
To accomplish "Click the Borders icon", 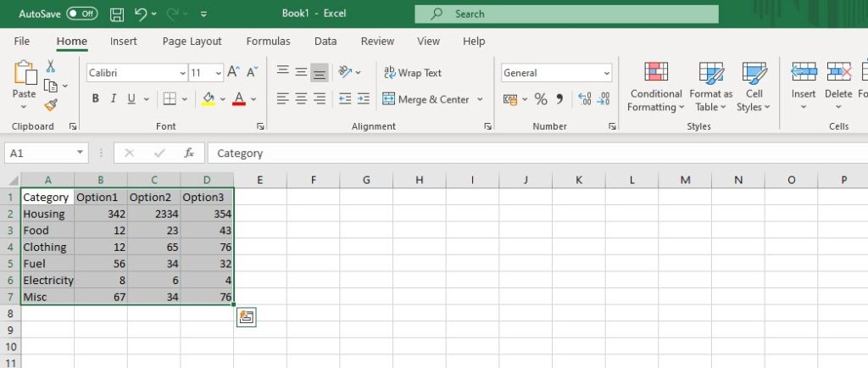I will pyautogui.click(x=170, y=99).
